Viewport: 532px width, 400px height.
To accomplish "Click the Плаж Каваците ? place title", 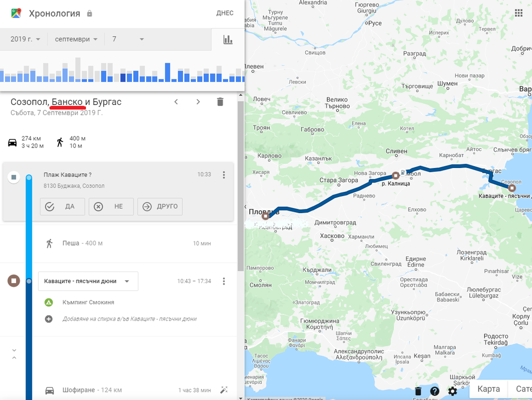I will (x=67, y=175).
